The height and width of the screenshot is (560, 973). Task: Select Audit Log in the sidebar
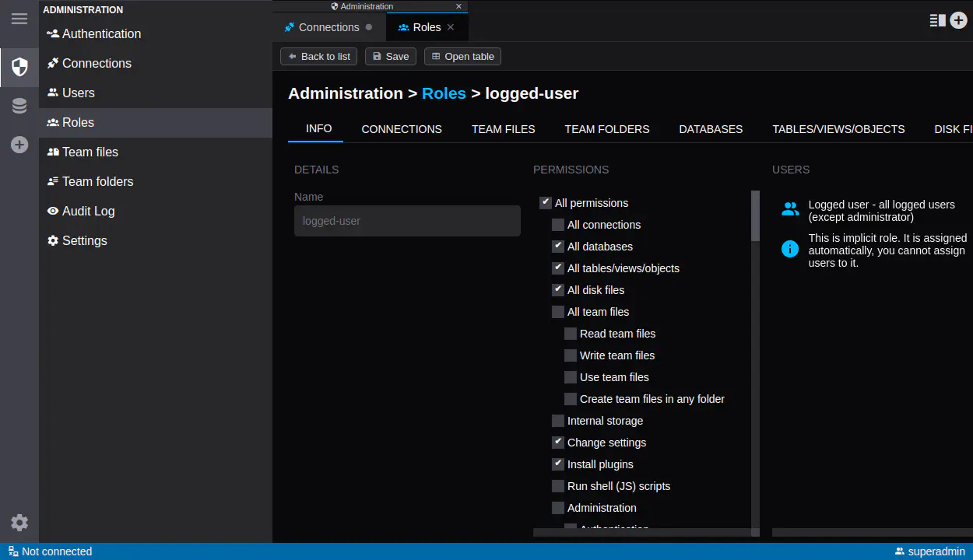pos(88,211)
